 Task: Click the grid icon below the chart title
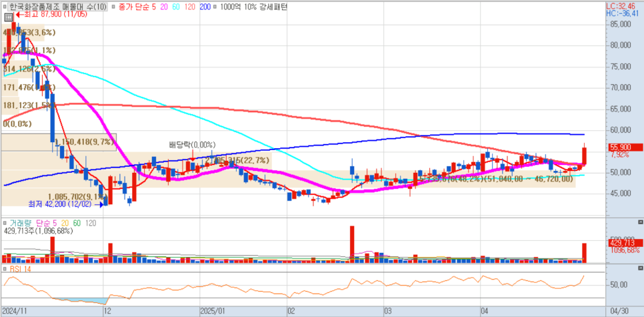click(x=6, y=15)
